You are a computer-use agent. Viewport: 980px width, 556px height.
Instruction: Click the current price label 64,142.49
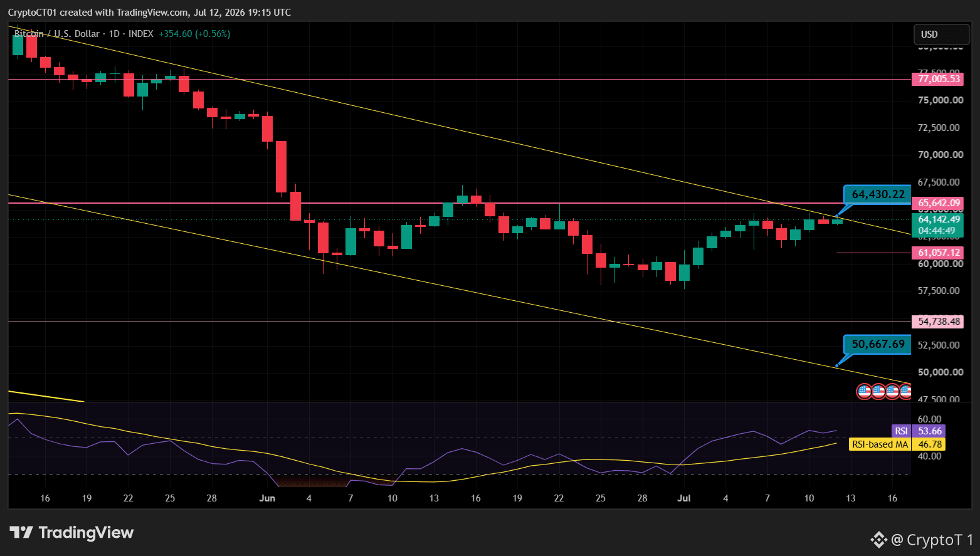pos(937,219)
